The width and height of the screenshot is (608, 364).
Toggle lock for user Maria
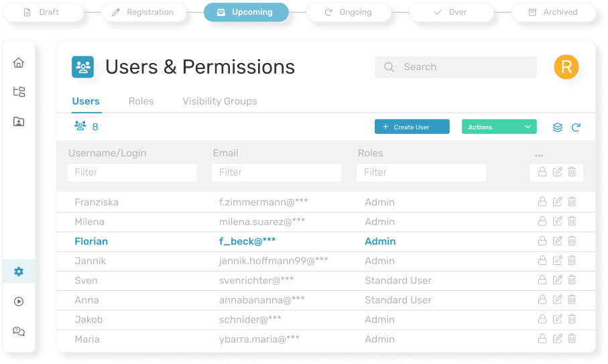(542, 339)
